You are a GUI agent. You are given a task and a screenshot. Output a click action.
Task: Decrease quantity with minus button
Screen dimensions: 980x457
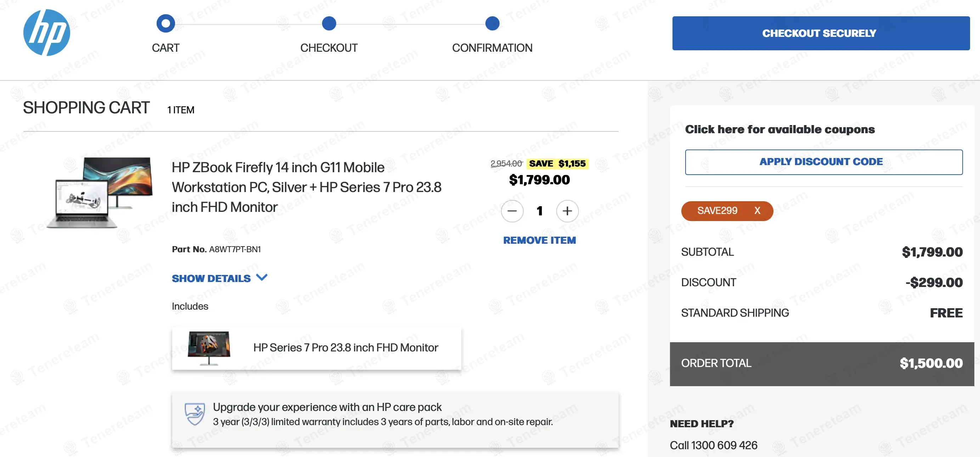coord(512,211)
